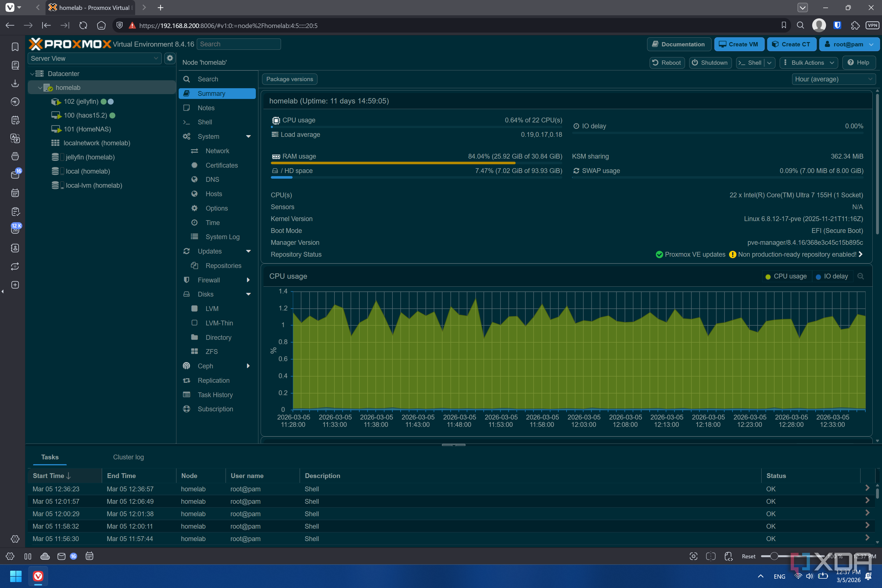Open the Task History menu item
This screenshot has height=588, width=882.
[215, 395]
